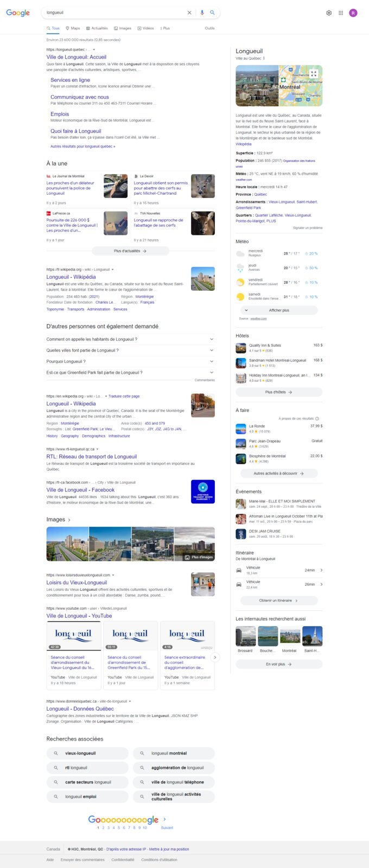Open the settings gear icon
This screenshot has height=868, width=369.
coord(329,13)
